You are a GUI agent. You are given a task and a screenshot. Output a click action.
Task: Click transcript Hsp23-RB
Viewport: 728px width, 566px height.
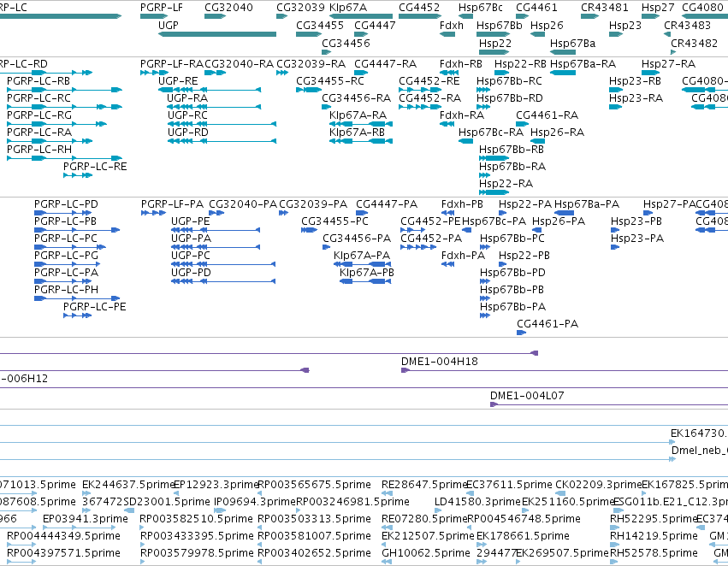coord(616,90)
